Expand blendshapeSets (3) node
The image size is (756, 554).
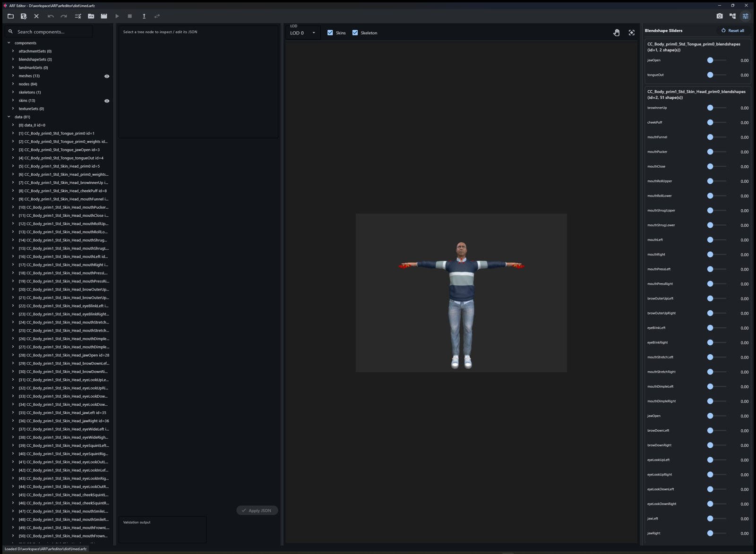coord(13,60)
